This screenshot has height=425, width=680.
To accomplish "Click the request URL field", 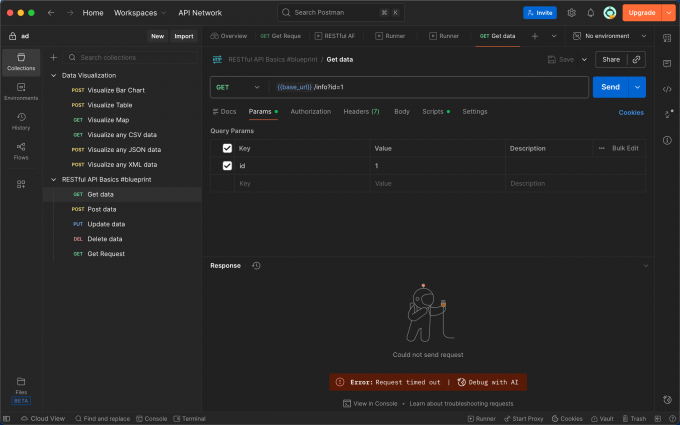I will pyautogui.click(x=428, y=87).
